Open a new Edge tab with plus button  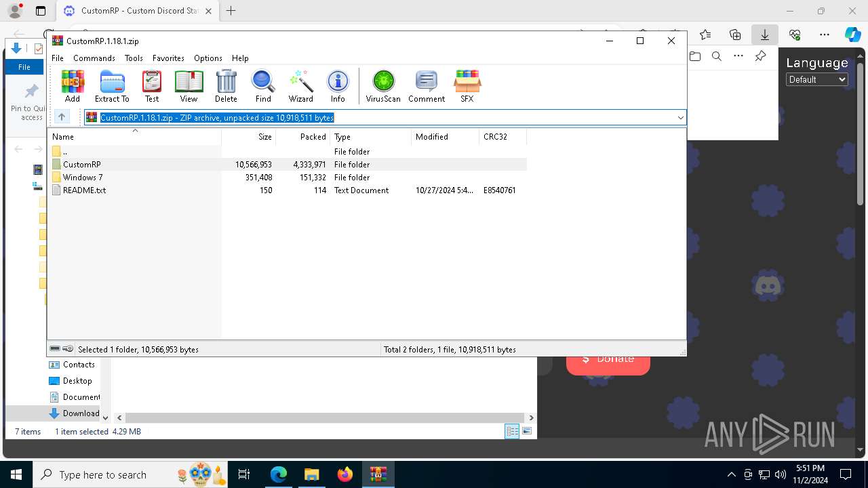pos(231,11)
